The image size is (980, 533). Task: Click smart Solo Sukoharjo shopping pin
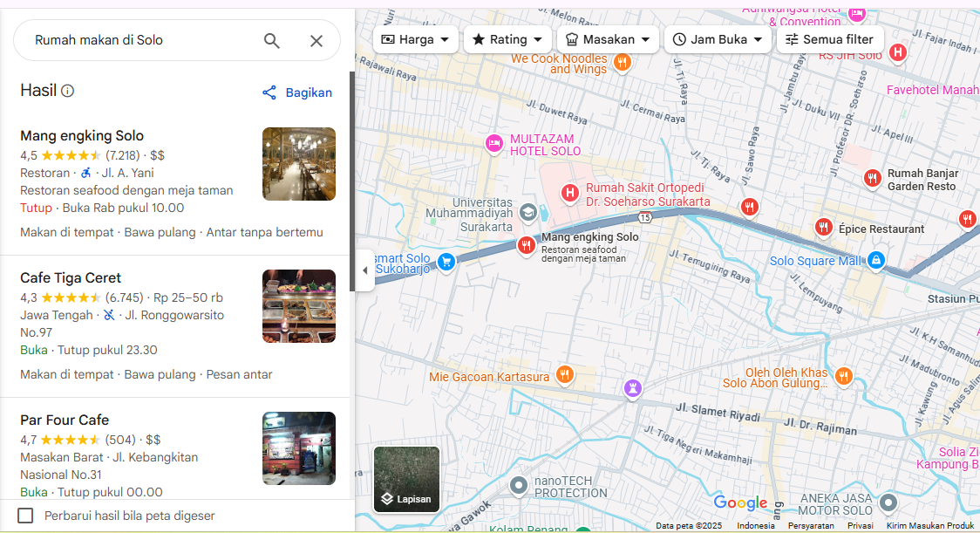(446, 262)
